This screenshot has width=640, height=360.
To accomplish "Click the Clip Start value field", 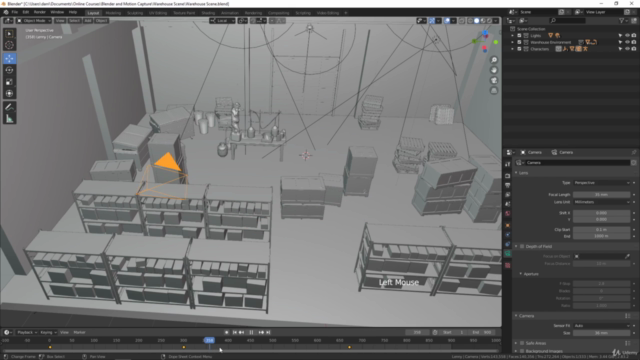I will click(x=602, y=229).
